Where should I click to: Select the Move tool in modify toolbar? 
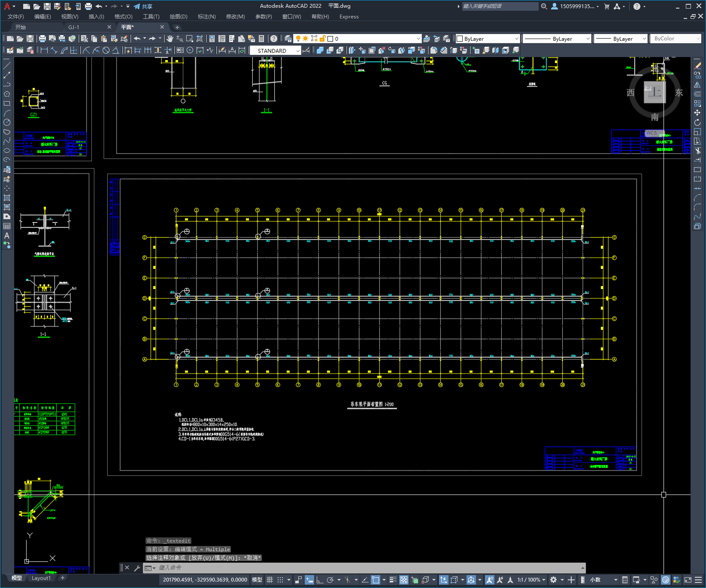(697, 113)
